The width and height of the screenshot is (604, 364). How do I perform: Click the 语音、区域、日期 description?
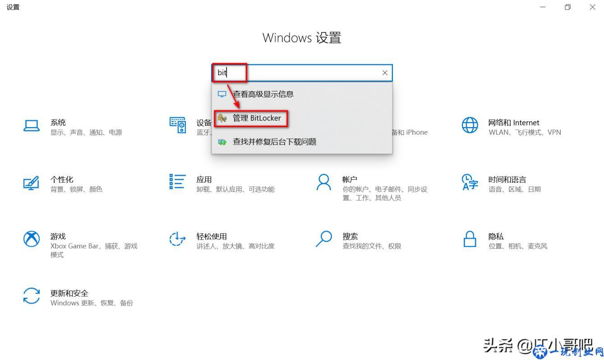[x=515, y=189]
